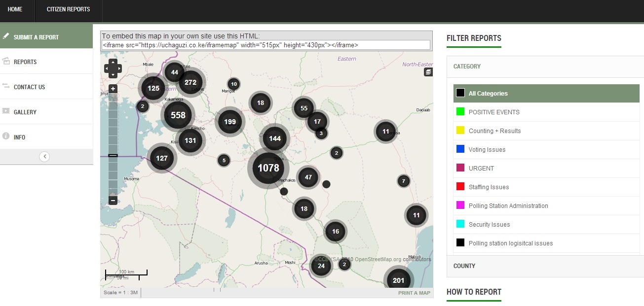The image size is (644, 306).
Task: Go to the Home tab
Action: pos(15,9)
